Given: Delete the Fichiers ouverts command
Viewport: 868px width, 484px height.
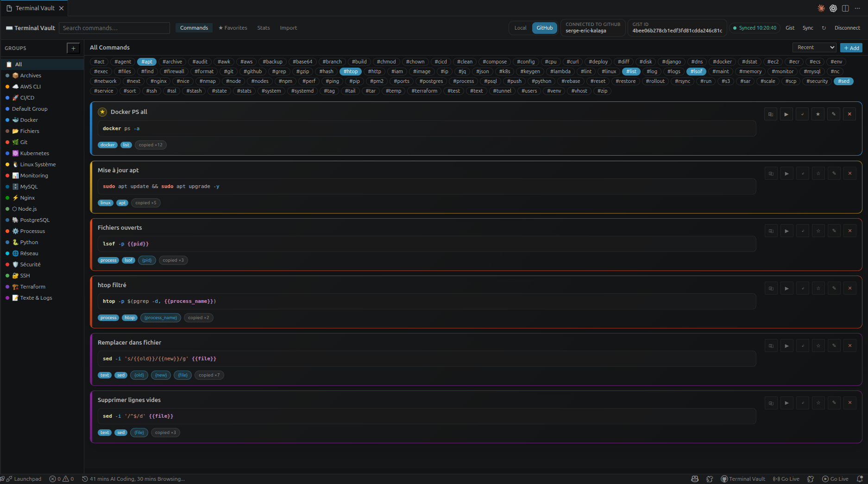Looking at the screenshot, I should coord(850,231).
